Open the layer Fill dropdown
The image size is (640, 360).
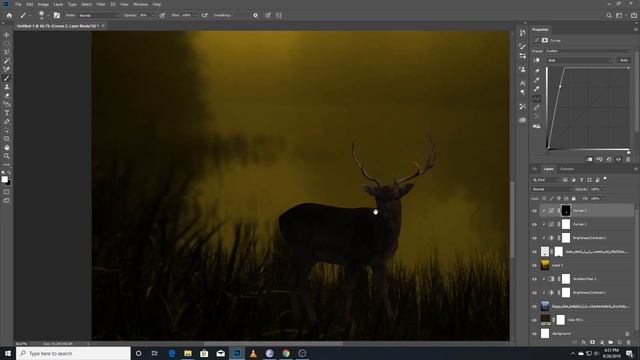point(604,198)
